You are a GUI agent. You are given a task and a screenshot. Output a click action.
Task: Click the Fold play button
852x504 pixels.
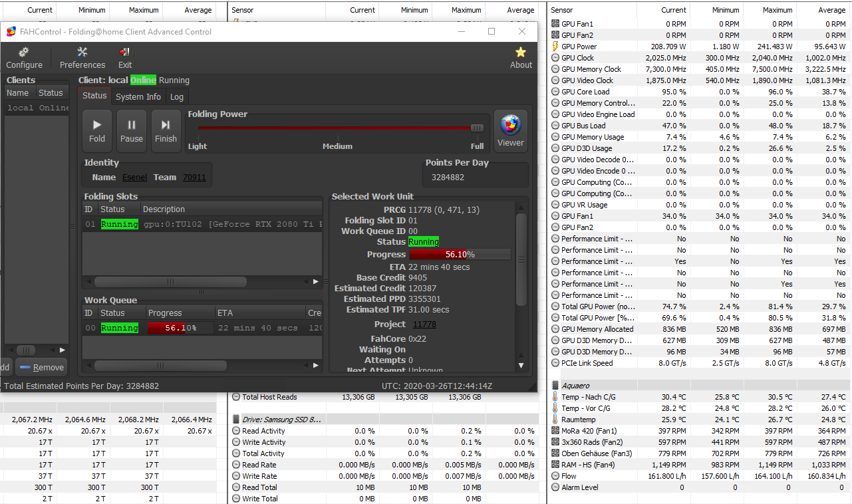click(97, 130)
